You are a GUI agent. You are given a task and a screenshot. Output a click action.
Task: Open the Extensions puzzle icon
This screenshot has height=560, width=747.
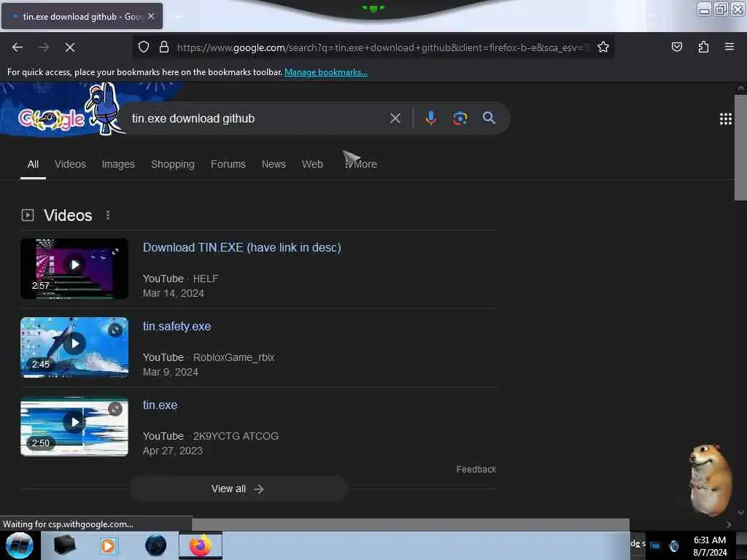pyautogui.click(x=703, y=47)
